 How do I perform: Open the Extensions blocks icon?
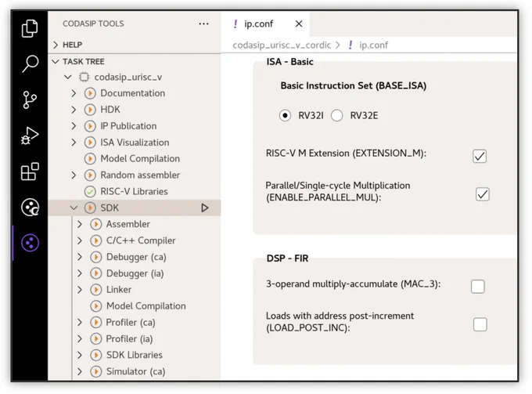click(30, 172)
